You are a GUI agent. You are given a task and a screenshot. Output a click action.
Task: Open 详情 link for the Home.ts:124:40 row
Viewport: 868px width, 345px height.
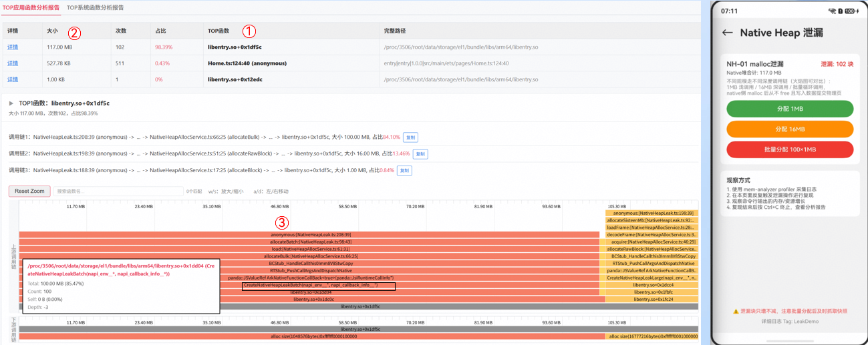[13, 63]
